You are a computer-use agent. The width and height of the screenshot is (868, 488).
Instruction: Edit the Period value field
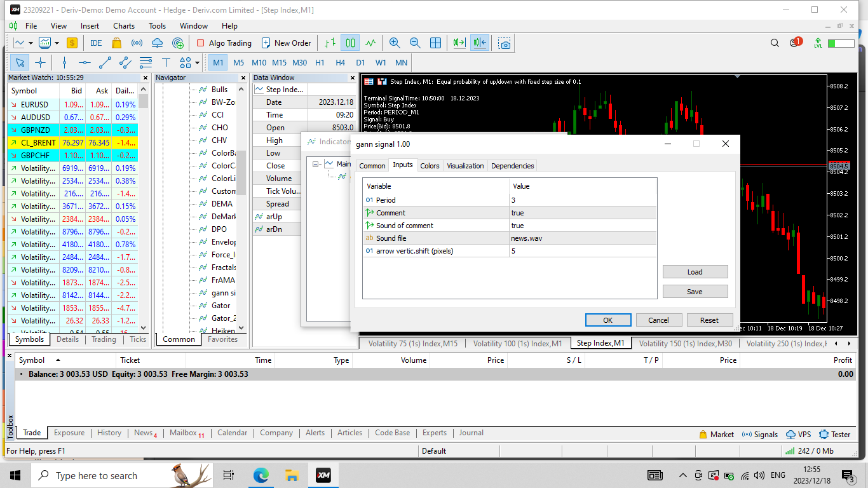[x=583, y=200]
